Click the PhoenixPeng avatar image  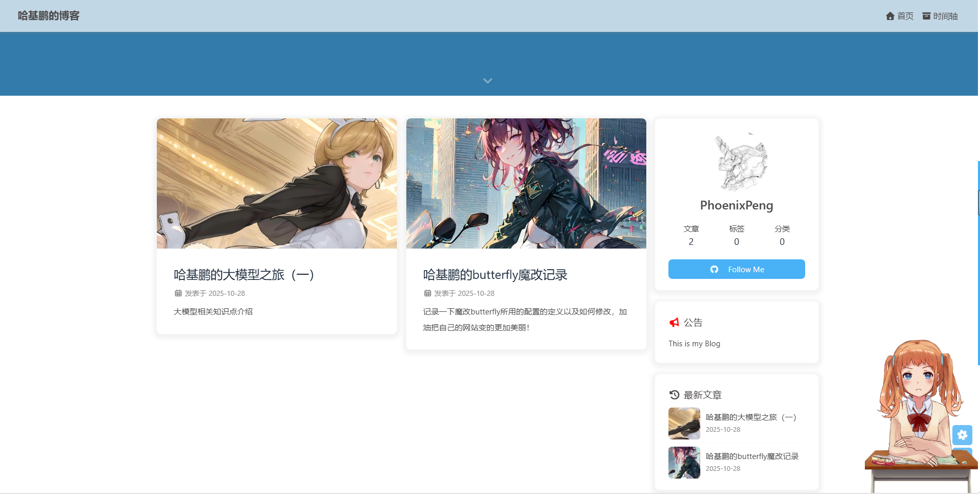tap(737, 162)
